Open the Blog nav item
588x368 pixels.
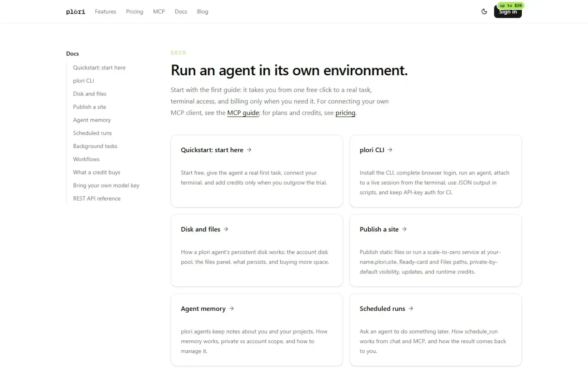coord(202,12)
